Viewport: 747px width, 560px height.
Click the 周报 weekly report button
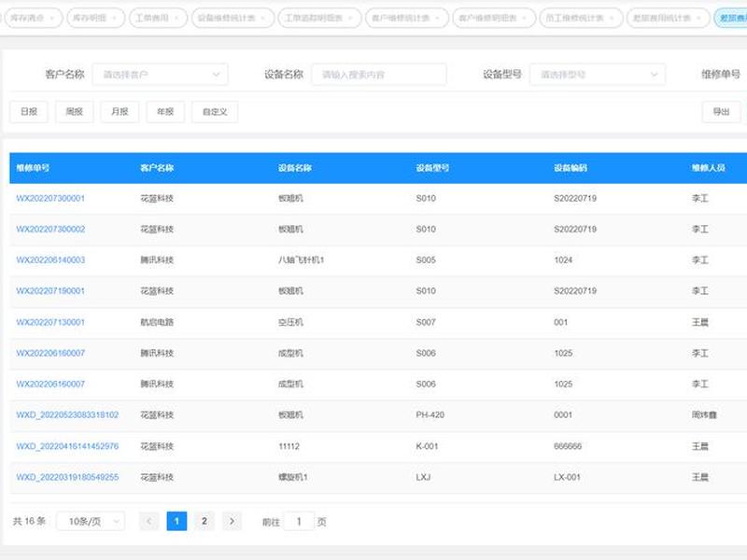tap(75, 111)
